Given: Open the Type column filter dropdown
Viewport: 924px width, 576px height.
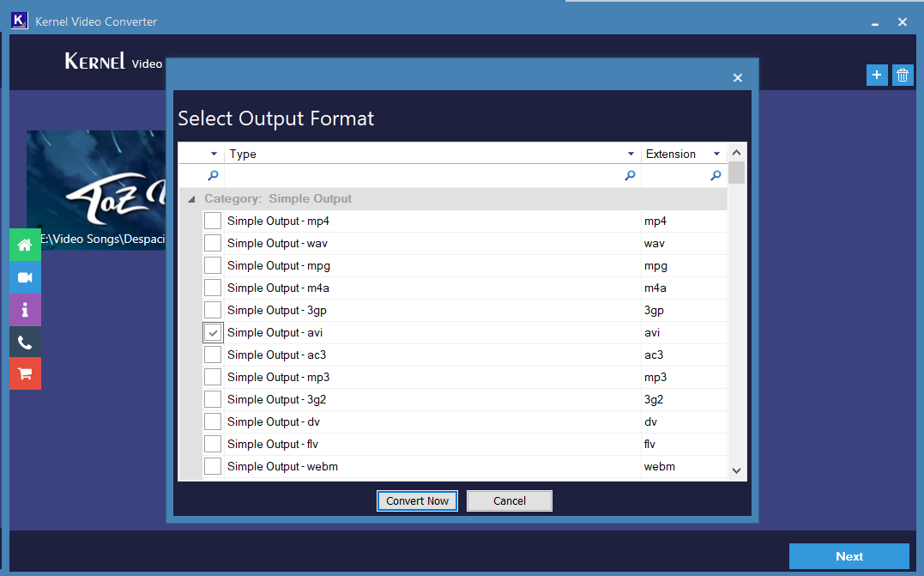Looking at the screenshot, I should 631,154.
